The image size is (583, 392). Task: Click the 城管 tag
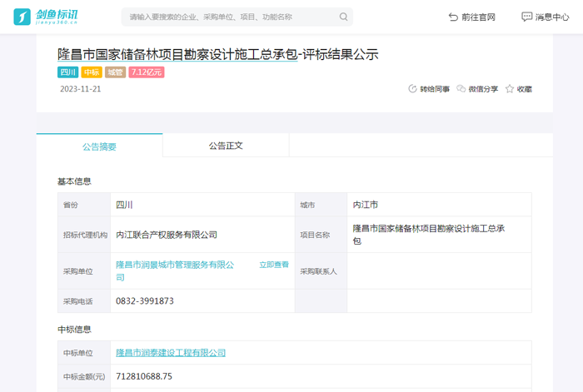point(115,72)
